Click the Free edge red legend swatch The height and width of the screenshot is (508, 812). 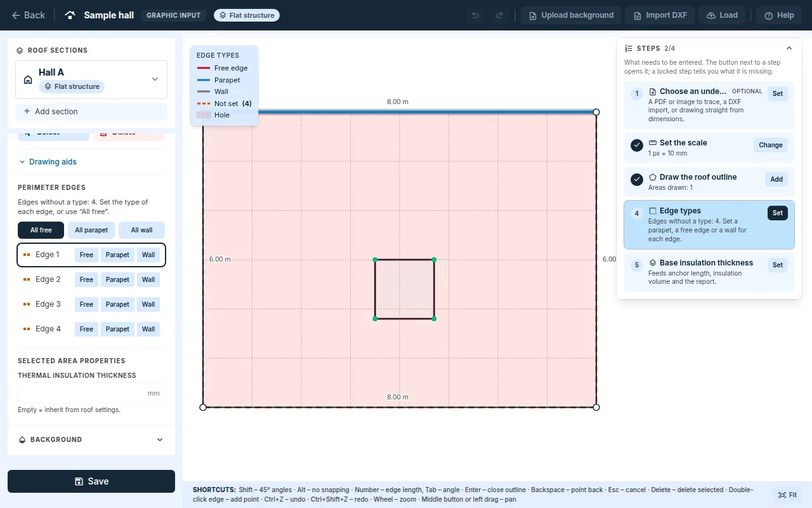pos(203,68)
